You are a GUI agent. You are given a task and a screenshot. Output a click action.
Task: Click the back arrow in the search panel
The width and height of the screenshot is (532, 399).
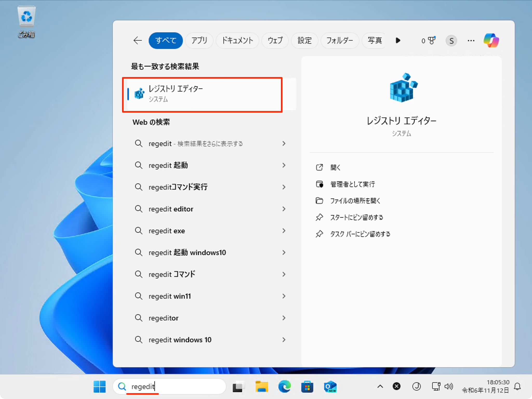137,41
